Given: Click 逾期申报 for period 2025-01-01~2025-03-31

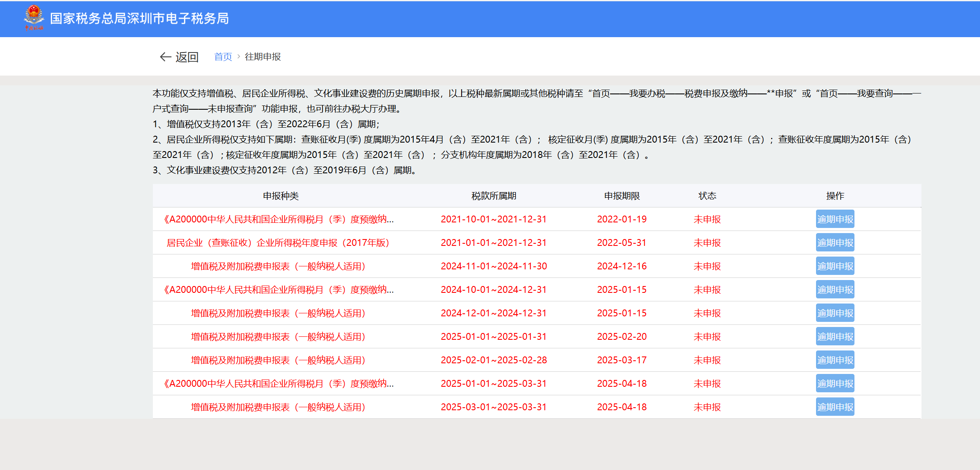Looking at the screenshot, I should pyautogui.click(x=835, y=383).
